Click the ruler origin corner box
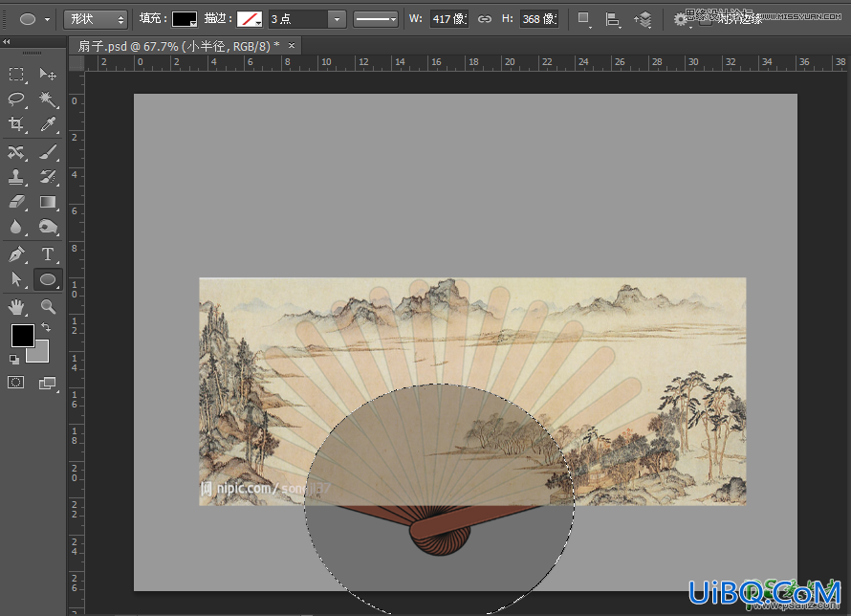Viewport: 851px width, 616px height. (76, 63)
